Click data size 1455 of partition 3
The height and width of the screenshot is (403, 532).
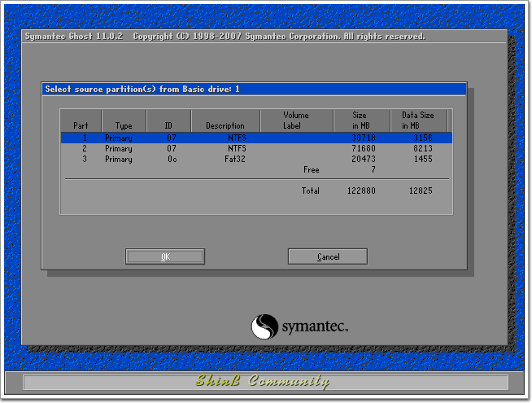tap(423, 159)
